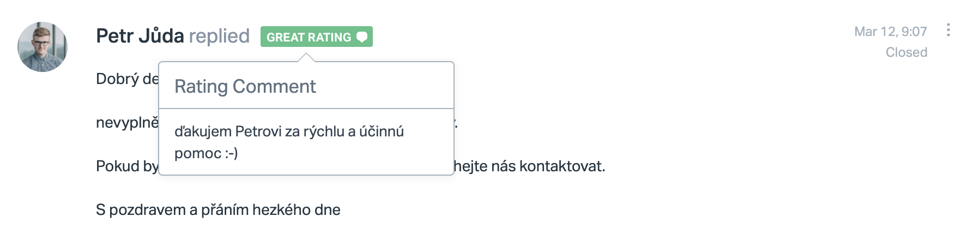The image size is (980, 240).
Task: Click the Closed status label
Action: (x=906, y=52)
